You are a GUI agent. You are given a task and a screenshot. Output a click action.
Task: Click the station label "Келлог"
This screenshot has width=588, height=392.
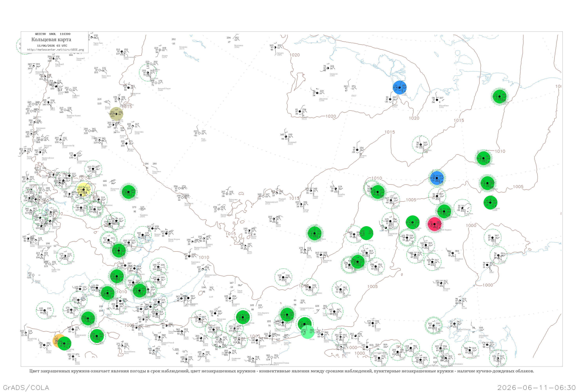[x=108, y=107]
